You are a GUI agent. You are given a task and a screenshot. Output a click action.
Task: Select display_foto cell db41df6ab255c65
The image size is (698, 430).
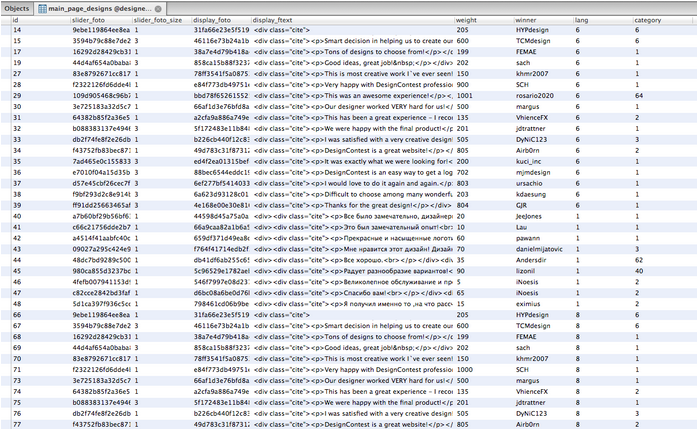221,260
